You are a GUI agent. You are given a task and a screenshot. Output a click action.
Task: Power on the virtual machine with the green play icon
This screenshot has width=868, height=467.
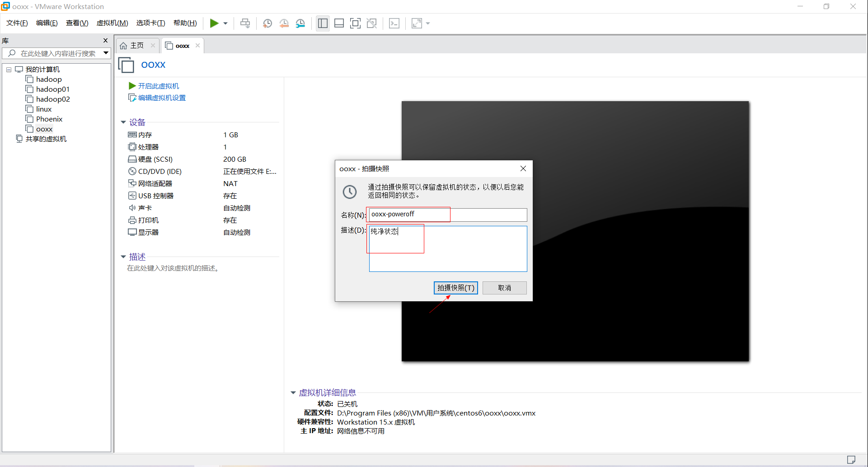click(214, 23)
